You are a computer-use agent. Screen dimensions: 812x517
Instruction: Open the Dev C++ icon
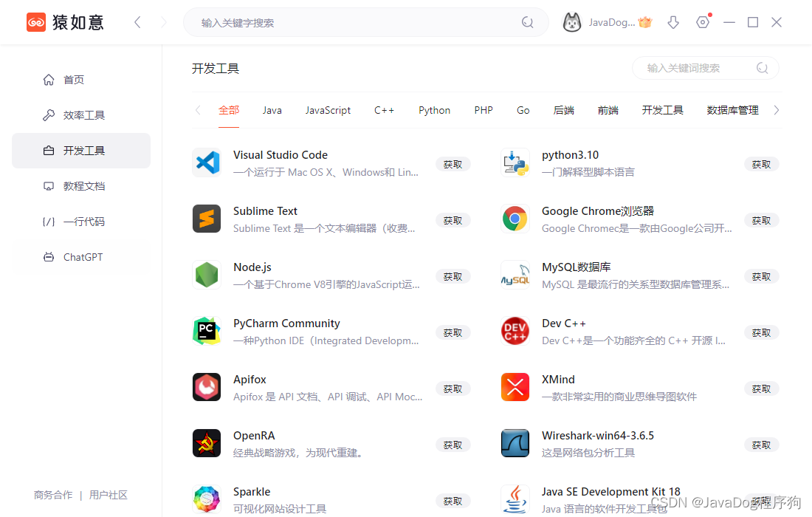tap(515, 331)
